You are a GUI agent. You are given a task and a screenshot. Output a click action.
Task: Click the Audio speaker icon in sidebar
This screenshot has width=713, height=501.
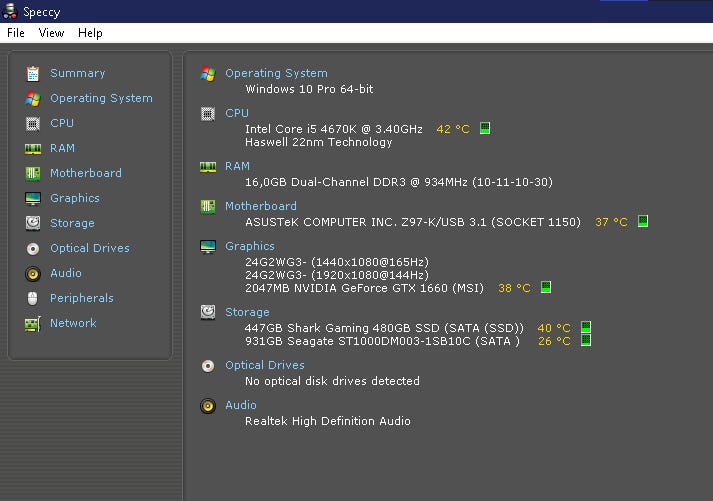[x=33, y=273]
